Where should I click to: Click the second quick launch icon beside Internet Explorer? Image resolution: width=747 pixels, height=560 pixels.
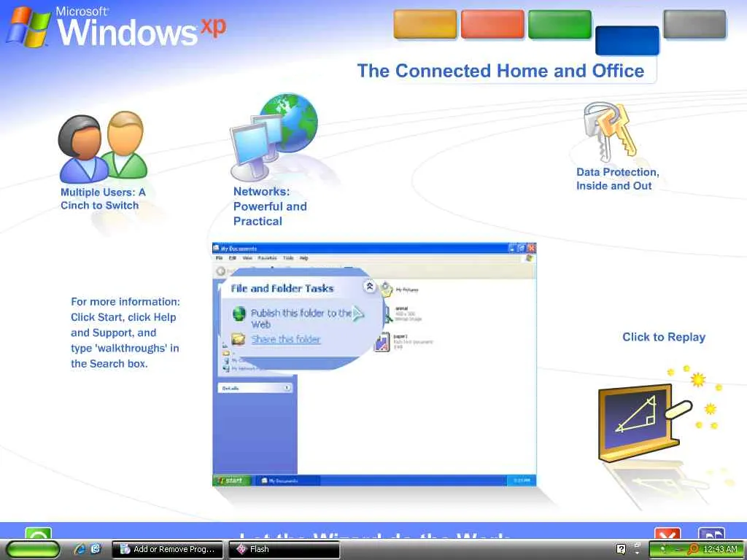96,549
